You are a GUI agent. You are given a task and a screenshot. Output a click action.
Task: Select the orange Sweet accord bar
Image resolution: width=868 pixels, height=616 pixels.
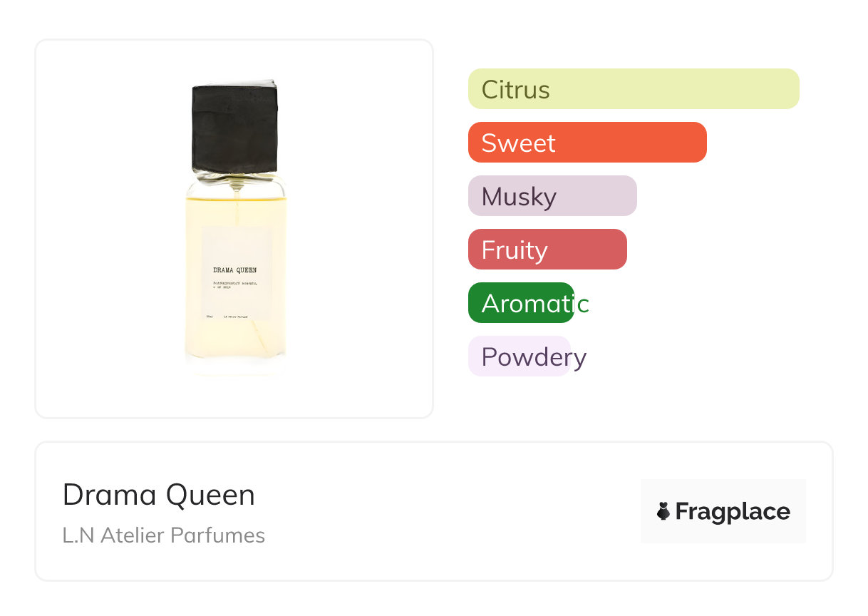[x=587, y=143]
